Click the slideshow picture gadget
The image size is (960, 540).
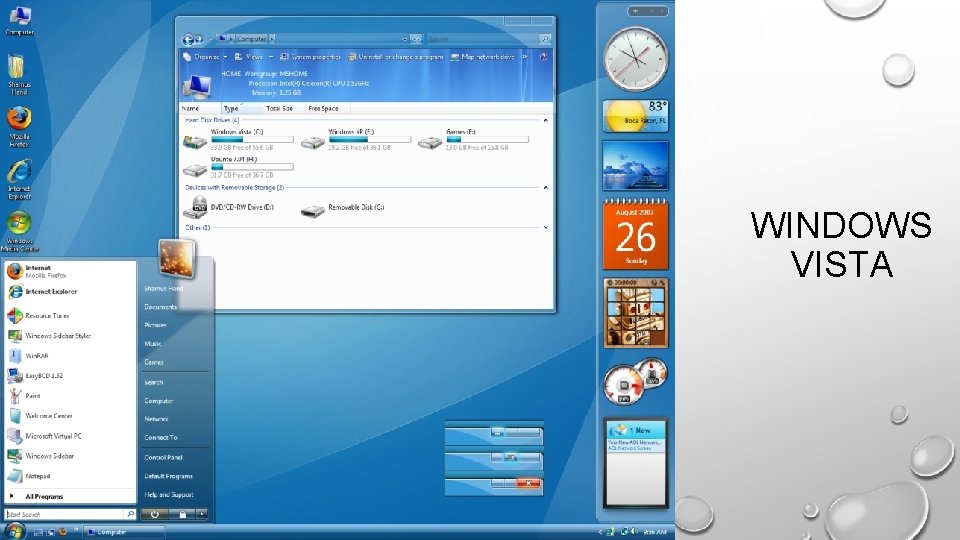tap(636, 165)
